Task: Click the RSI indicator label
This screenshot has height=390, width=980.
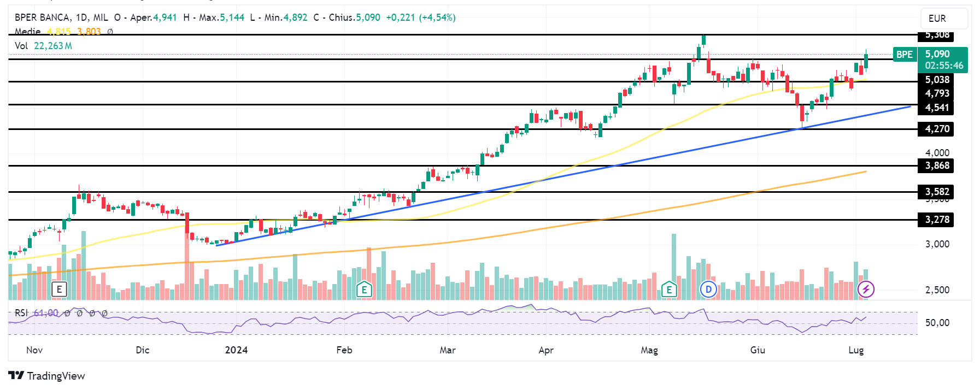Action: (21, 313)
